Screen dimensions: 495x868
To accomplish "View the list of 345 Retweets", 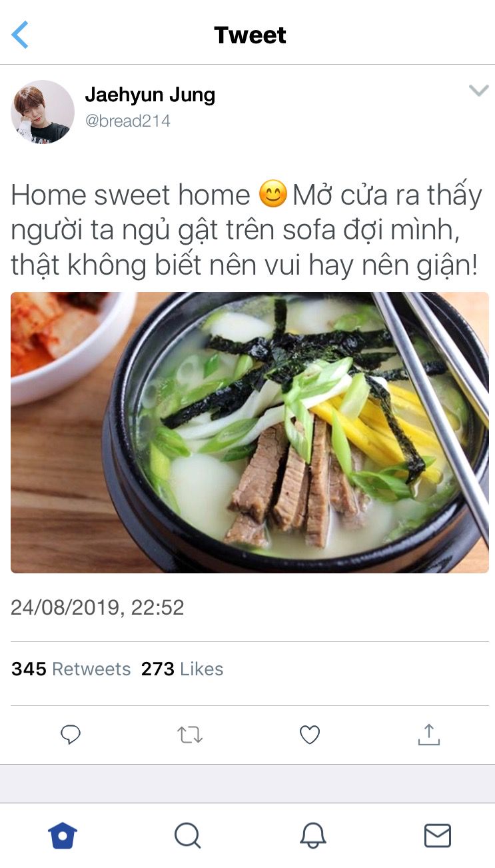I will click(x=71, y=669).
